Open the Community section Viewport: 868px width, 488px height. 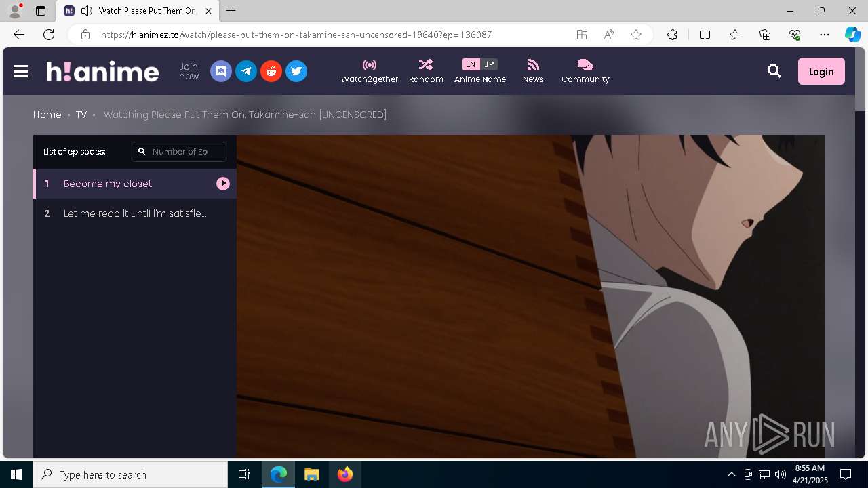click(x=585, y=71)
